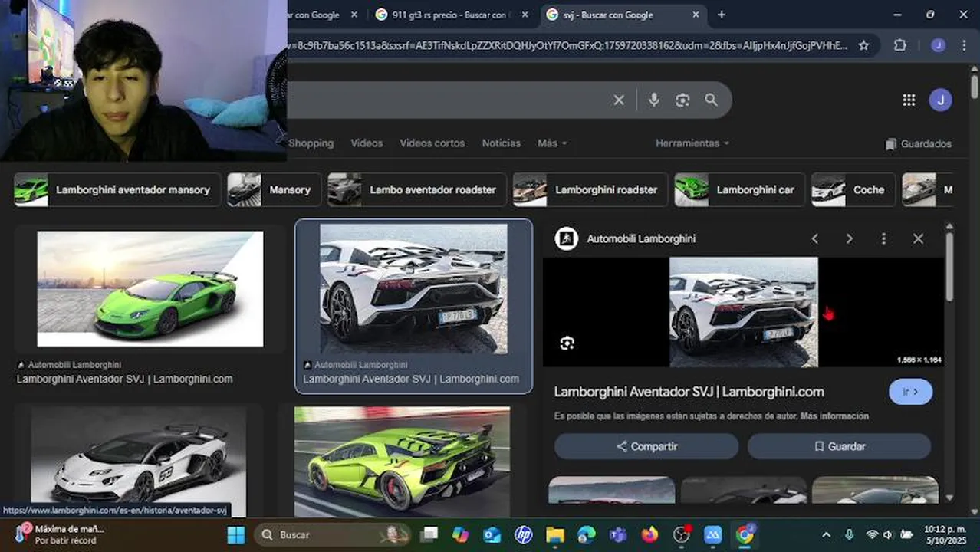
Task: Open File Explorer from the taskbar
Action: (x=555, y=534)
